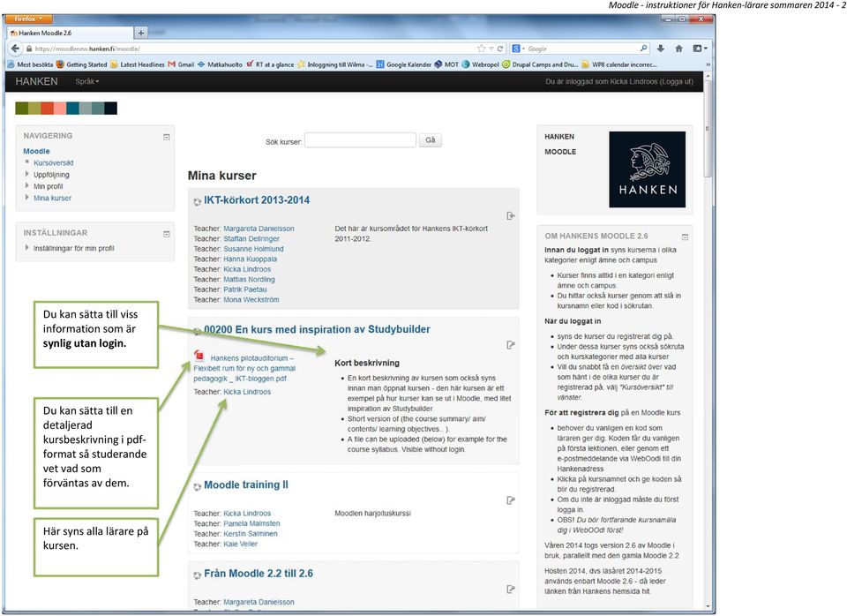Reload the page with the refresh icon

[500, 49]
